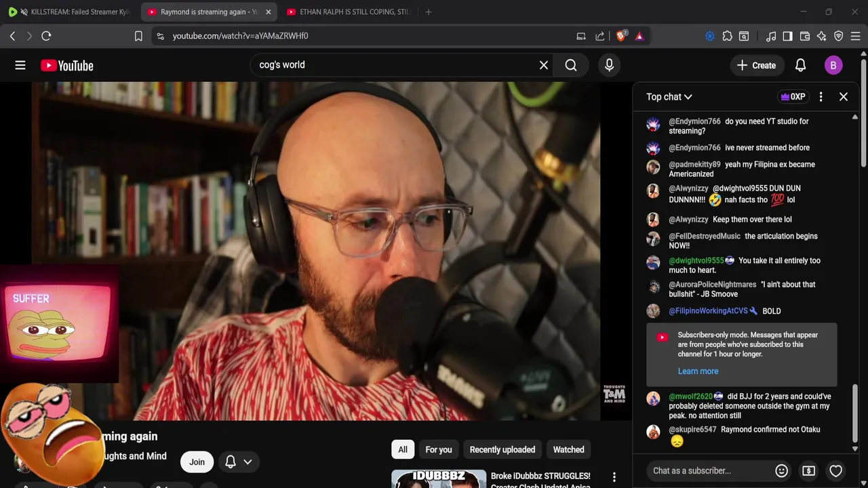Image resolution: width=868 pixels, height=488 pixels.
Task: Start voice search with the microphone
Action: (609, 65)
